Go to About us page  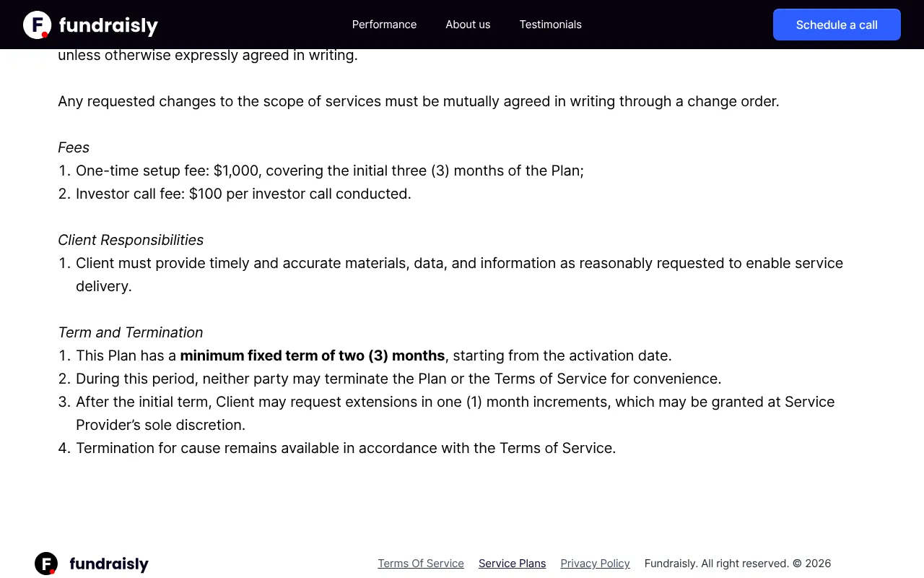[x=468, y=25]
